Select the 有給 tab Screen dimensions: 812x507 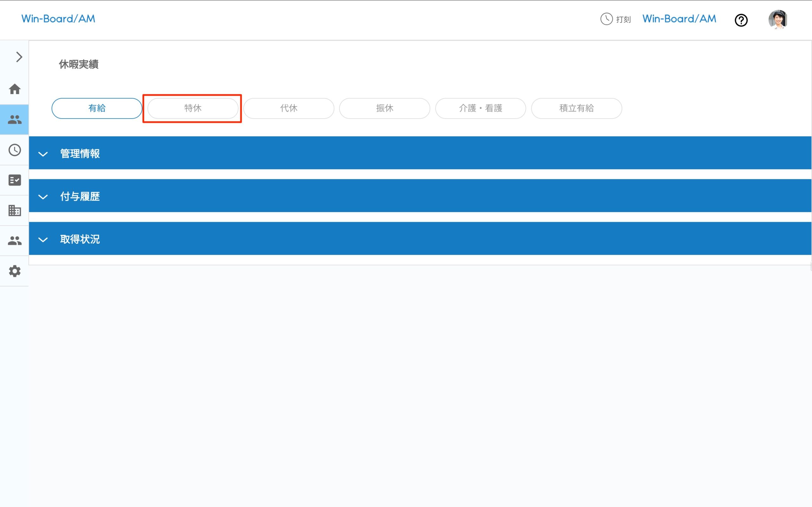(97, 108)
